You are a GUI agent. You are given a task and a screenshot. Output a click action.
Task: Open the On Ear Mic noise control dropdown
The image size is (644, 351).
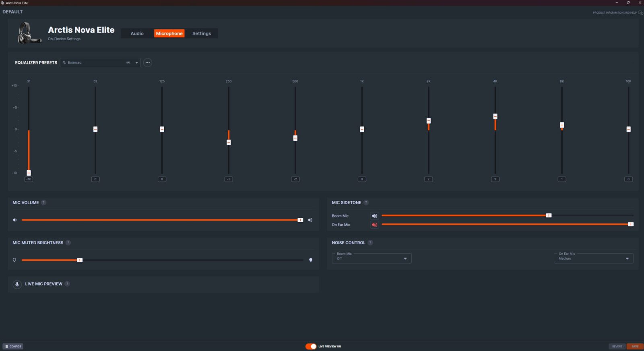pyautogui.click(x=593, y=258)
